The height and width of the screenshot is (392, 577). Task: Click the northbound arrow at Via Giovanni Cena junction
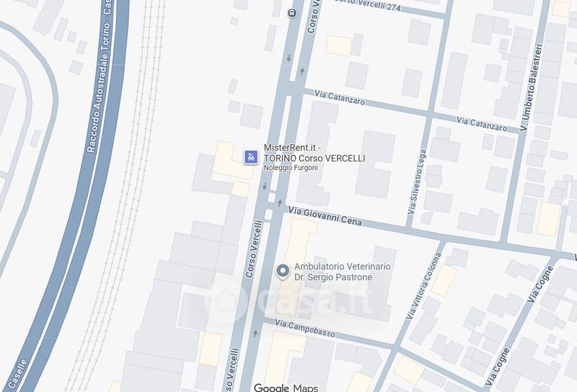[x=280, y=202]
